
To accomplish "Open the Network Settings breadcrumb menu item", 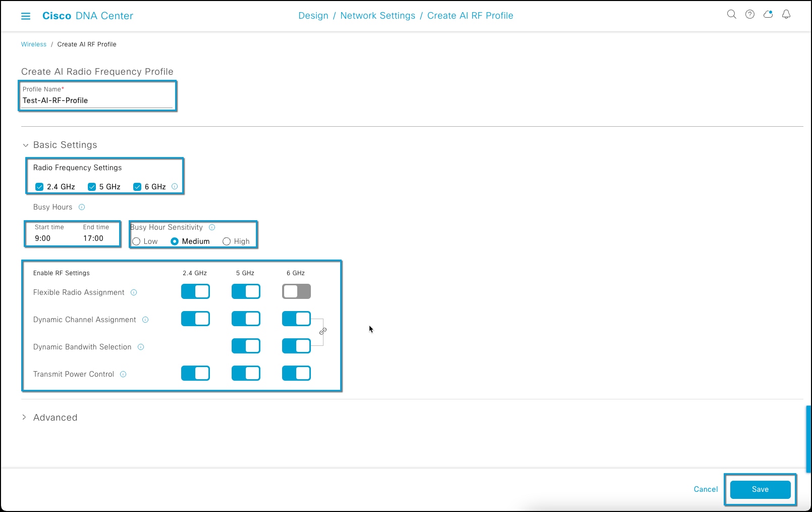I will click(377, 16).
